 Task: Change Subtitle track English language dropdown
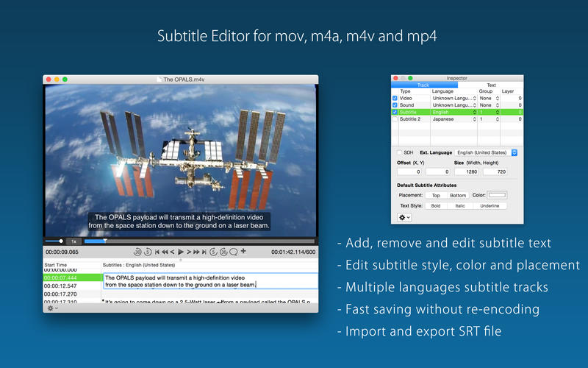(453, 112)
